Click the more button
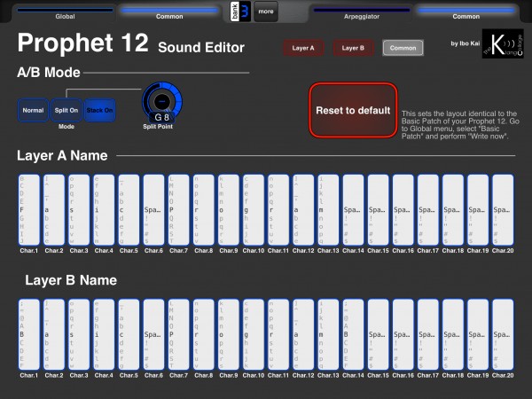This screenshot has width=532, height=399. click(266, 12)
